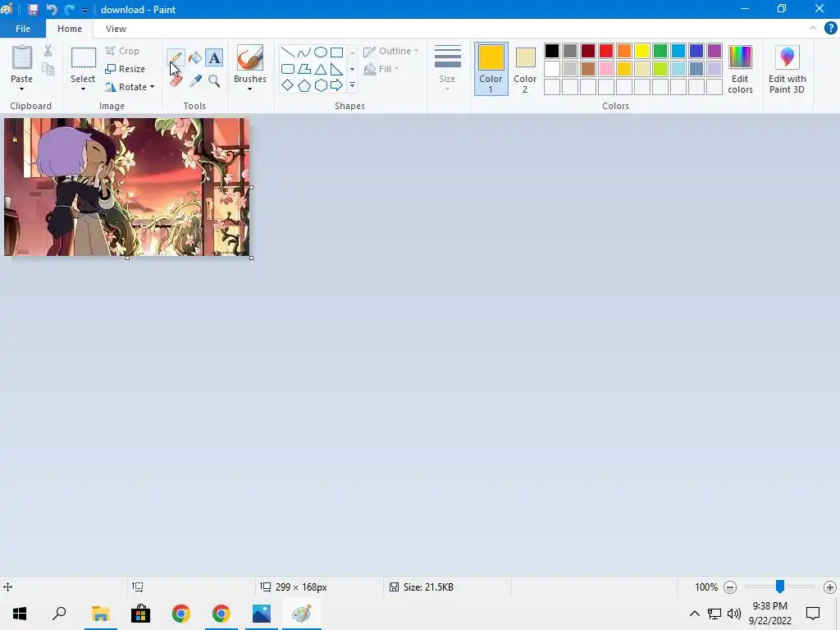
Task: Choose the Rectangle shape
Action: click(x=336, y=52)
